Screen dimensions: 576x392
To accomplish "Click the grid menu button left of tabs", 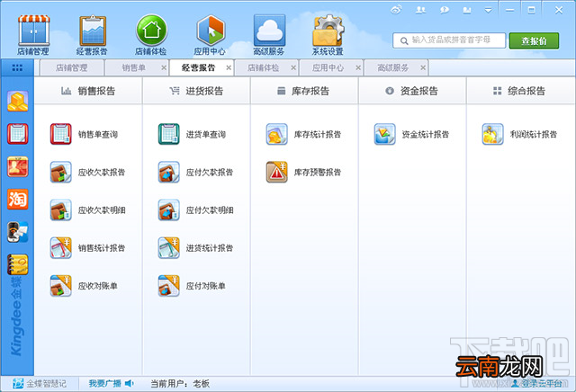I will click(17, 67).
